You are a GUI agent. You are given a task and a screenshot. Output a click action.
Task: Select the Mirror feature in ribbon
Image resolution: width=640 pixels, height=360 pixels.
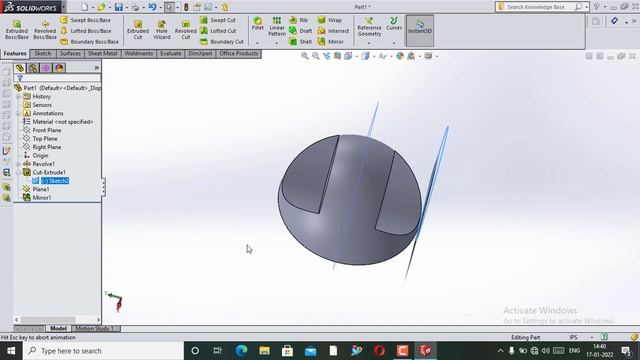pyautogui.click(x=331, y=42)
